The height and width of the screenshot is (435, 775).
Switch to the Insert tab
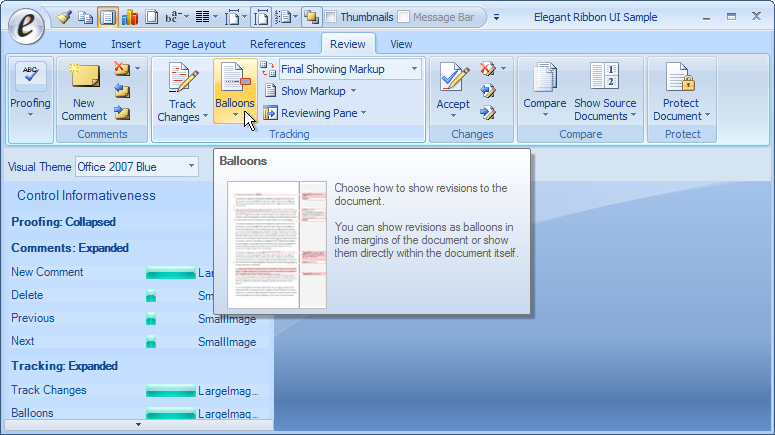pos(126,44)
